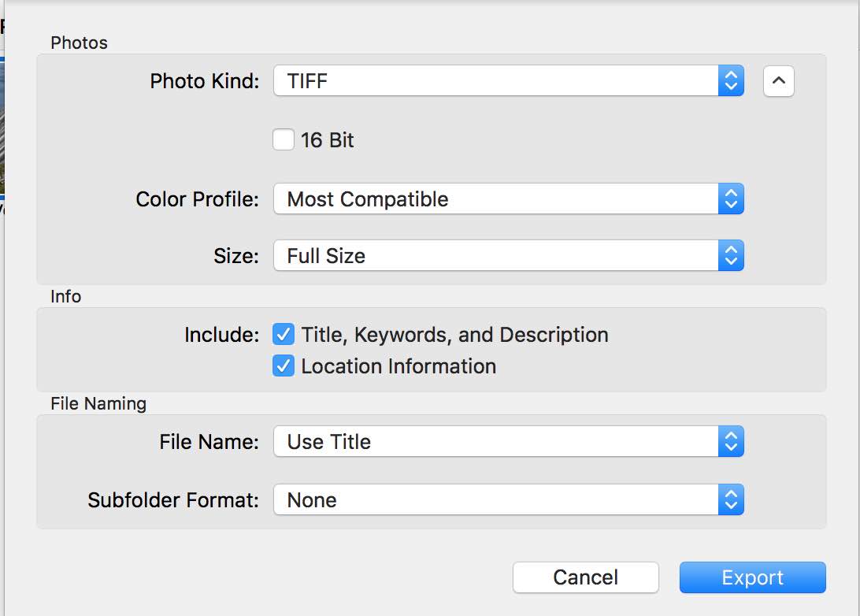The width and height of the screenshot is (860, 616).
Task: Open the Full Size menu
Action: (x=496, y=256)
